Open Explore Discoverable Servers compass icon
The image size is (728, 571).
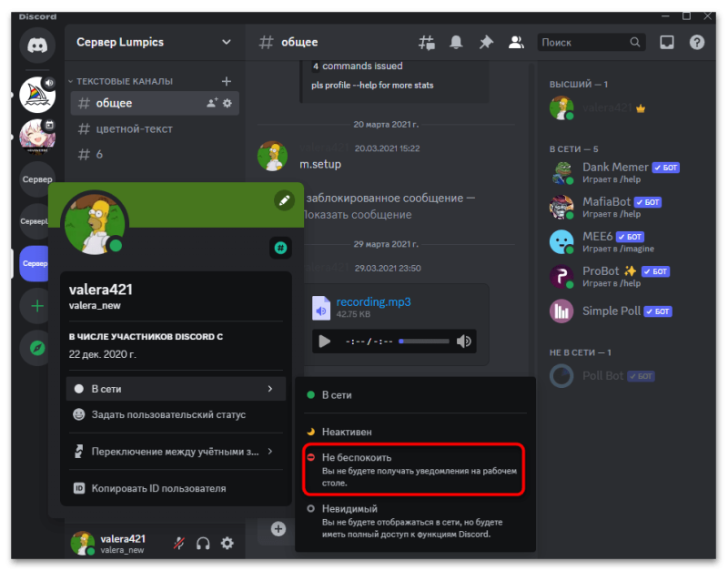point(37,348)
